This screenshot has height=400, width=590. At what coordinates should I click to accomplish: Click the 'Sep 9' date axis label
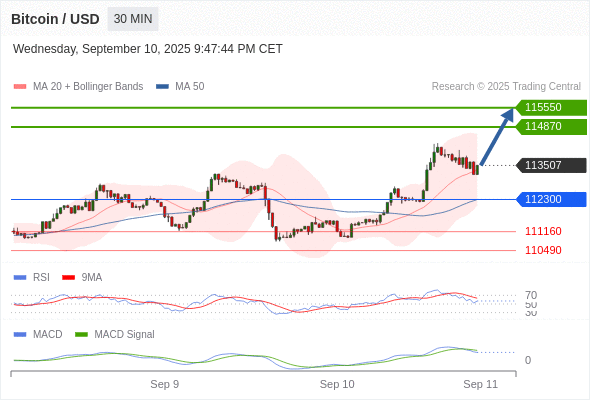coord(164,384)
